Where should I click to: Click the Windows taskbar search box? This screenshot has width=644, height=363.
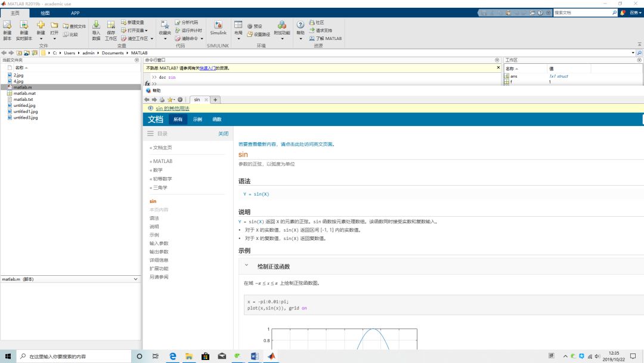pyautogui.click(x=74, y=356)
